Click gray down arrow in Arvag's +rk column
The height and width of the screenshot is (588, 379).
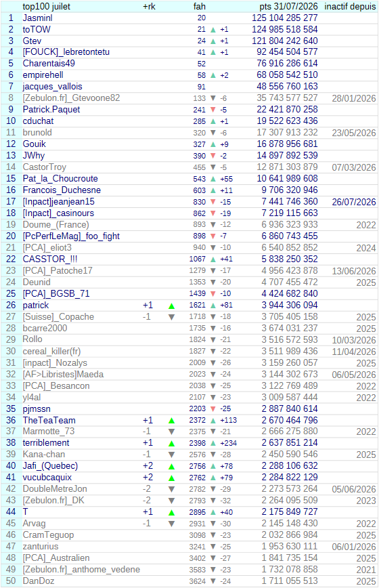[x=171, y=524]
